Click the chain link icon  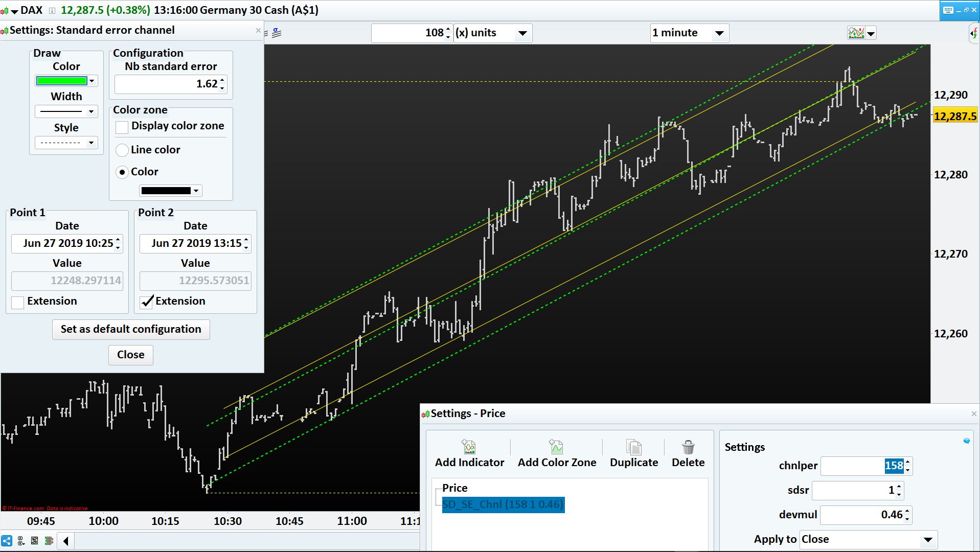[21, 541]
